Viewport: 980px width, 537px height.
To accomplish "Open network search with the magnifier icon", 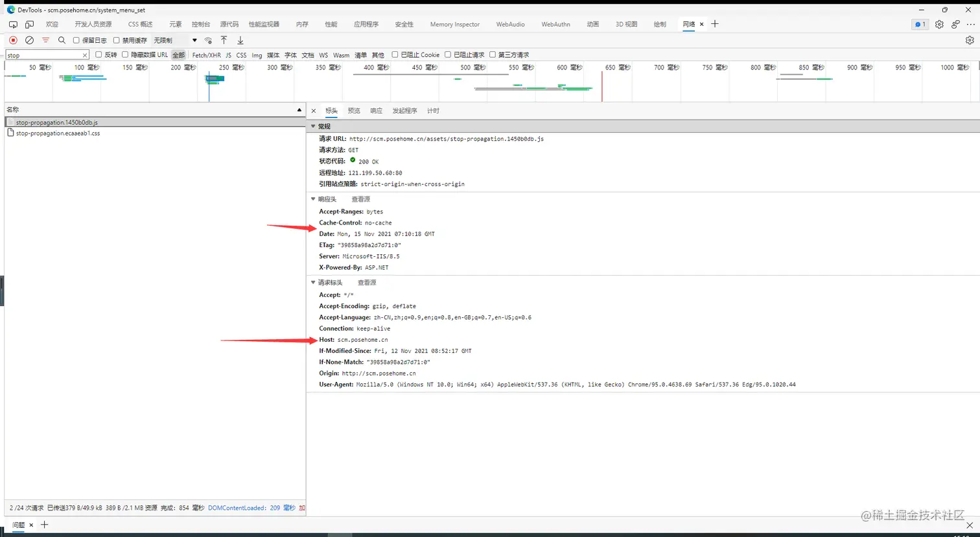I will 62,40.
